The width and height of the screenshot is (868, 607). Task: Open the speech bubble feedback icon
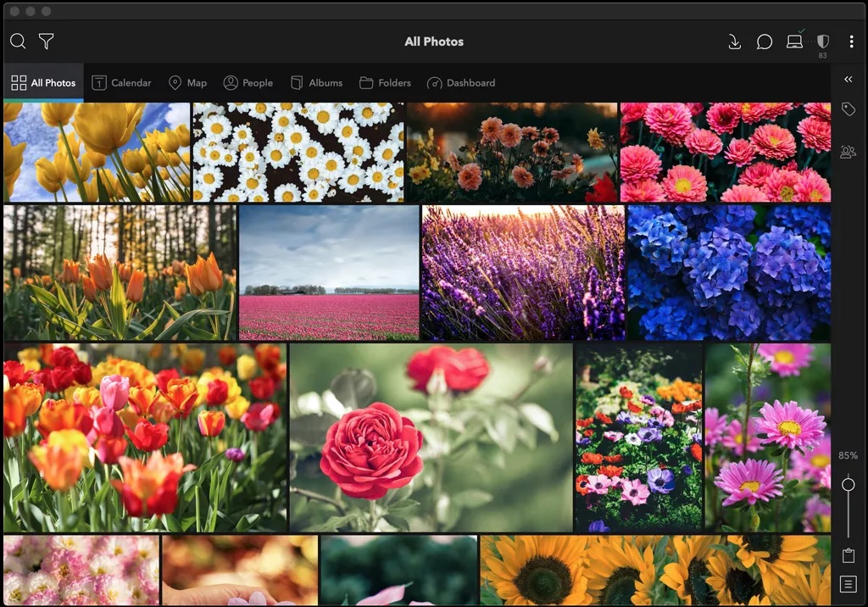pyautogui.click(x=765, y=42)
